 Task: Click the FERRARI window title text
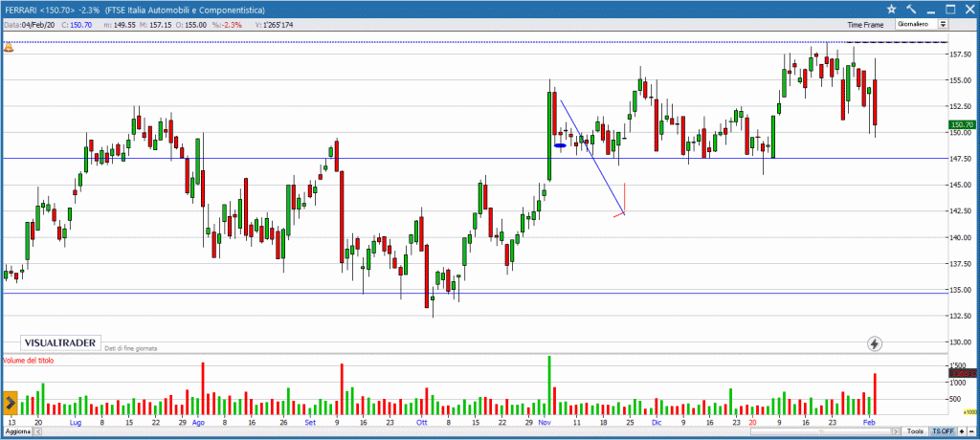point(134,10)
